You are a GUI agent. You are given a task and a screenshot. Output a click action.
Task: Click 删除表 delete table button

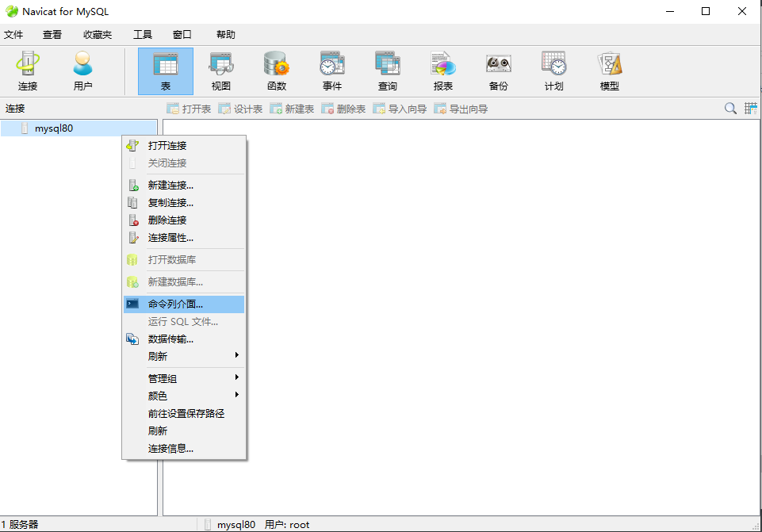point(343,109)
